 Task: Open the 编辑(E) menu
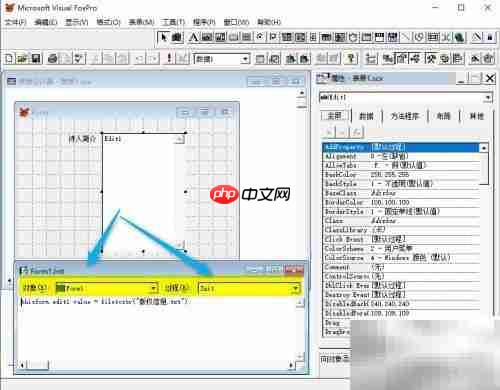[46, 22]
